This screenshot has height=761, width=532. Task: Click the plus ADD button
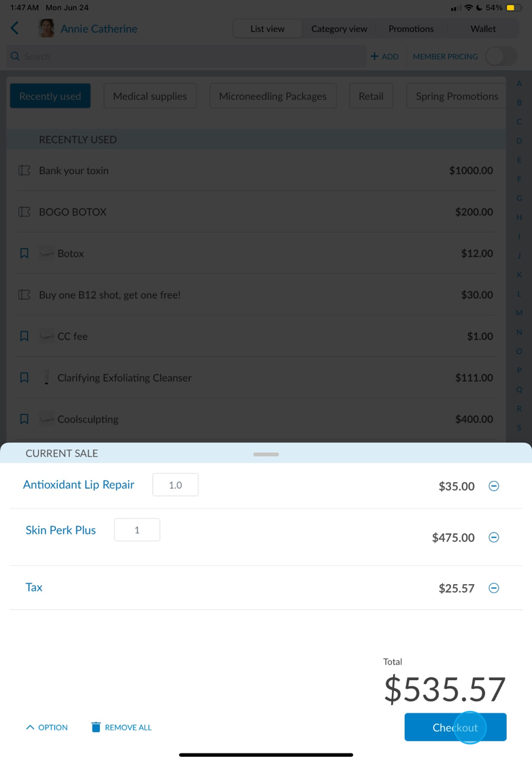click(384, 56)
